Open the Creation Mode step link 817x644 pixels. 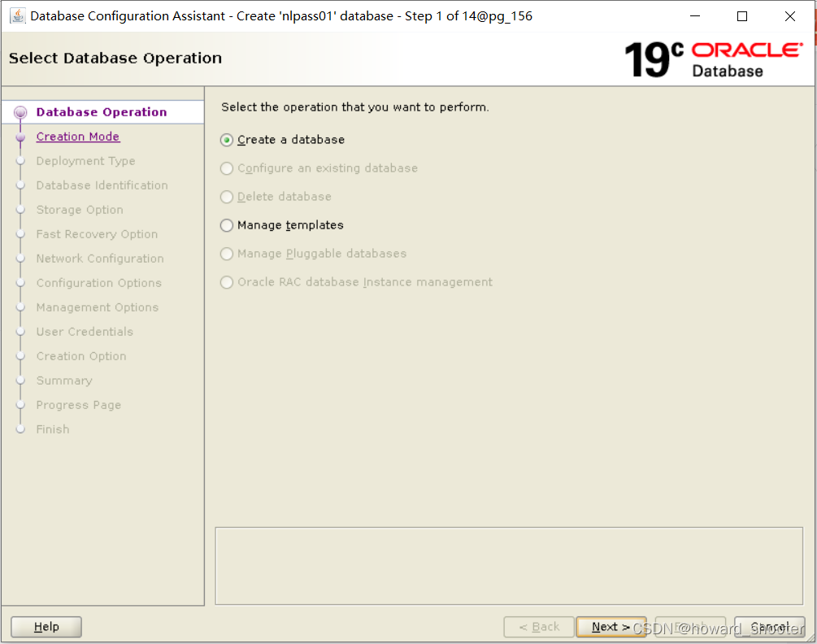(78, 137)
